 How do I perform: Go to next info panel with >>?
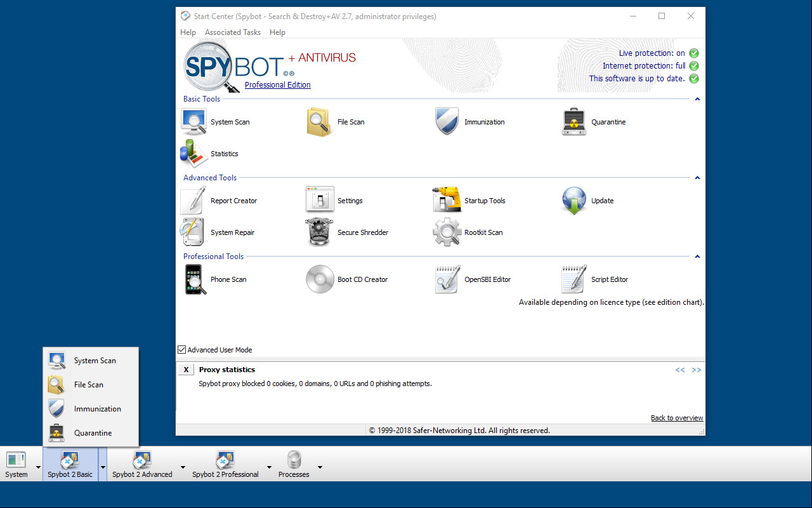(x=697, y=370)
